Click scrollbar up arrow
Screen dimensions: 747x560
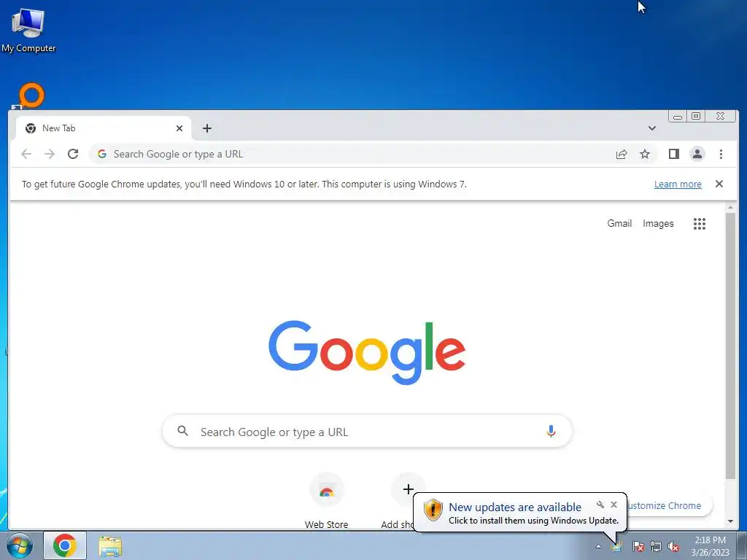730,208
